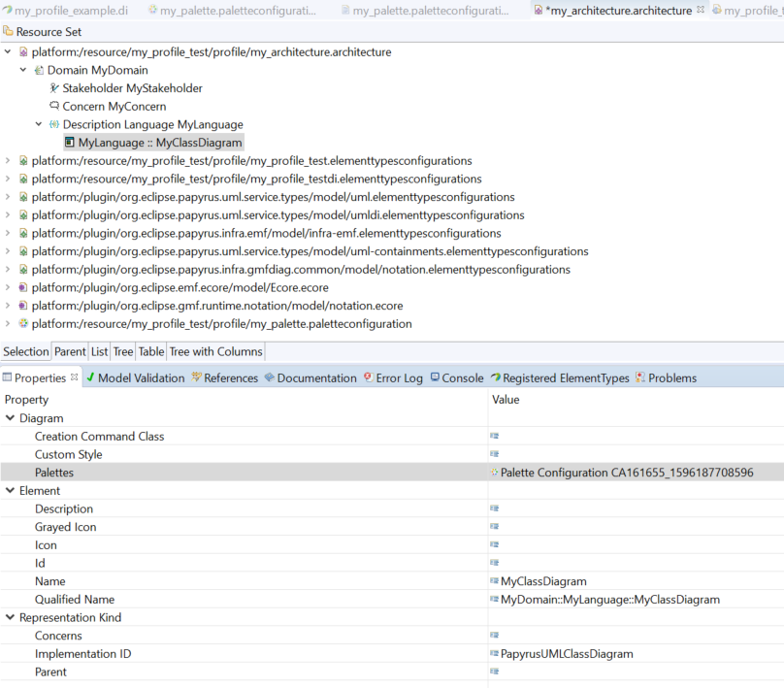
Task: Switch to the Registered ElementTypes tab
Action: pos(560,378)
